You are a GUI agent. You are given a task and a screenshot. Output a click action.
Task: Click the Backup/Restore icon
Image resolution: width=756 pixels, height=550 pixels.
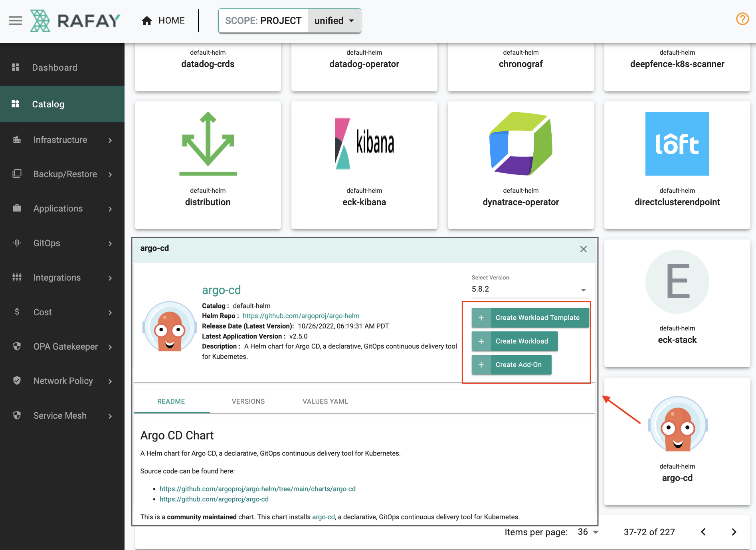17,174
